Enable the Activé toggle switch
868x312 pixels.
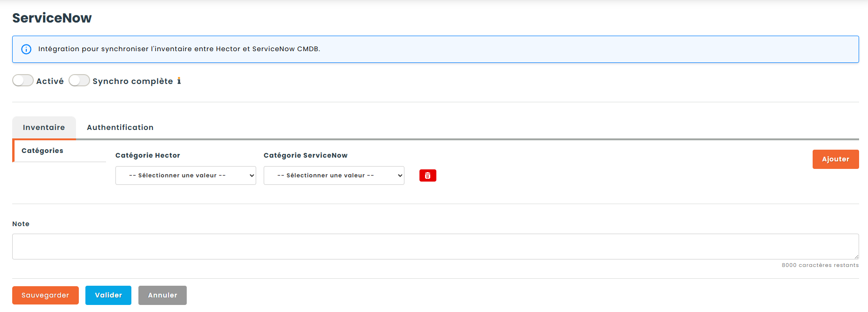tap(23, 81)
